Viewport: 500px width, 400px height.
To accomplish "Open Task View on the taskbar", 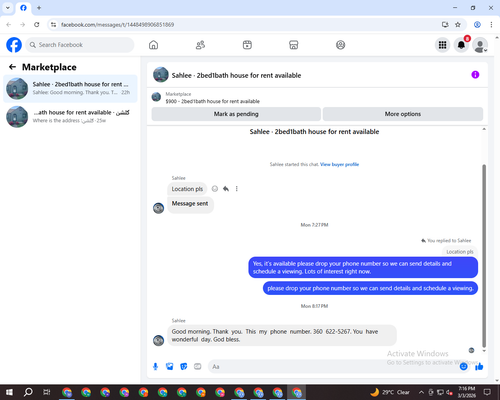I will pyautogui.click(x=47, y=392).
